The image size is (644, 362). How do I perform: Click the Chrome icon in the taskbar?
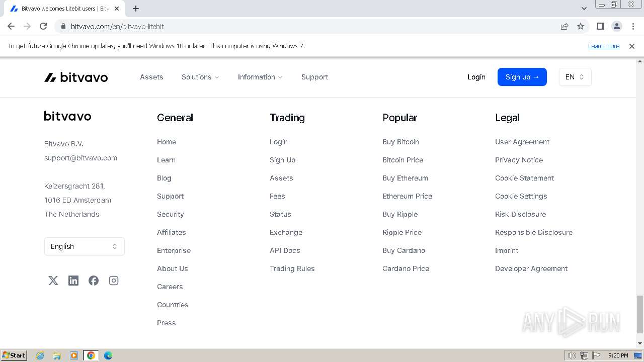pyautogui.click(x=91, y=355)
